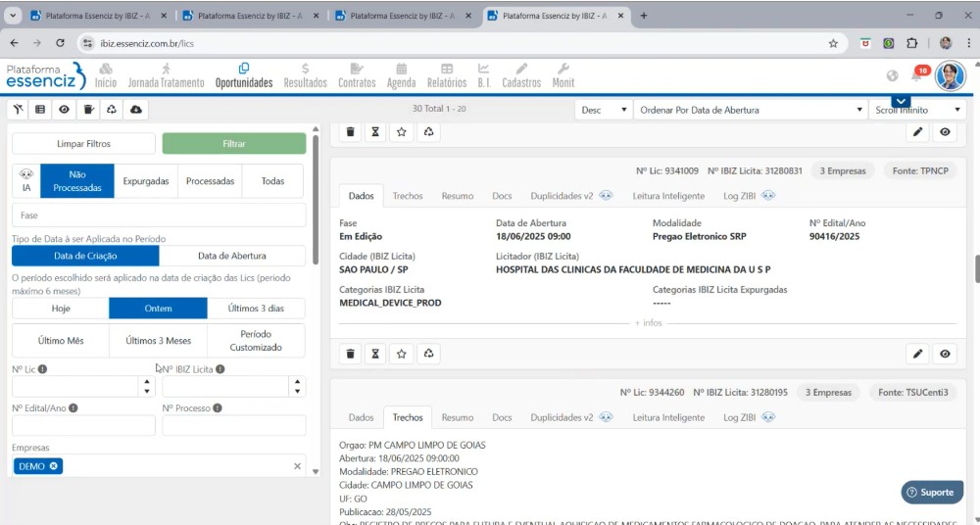Open the notifications bell with badge 10
Viewport: 980px width, 525px height.
pyautogui.click(x=917, y=76)
